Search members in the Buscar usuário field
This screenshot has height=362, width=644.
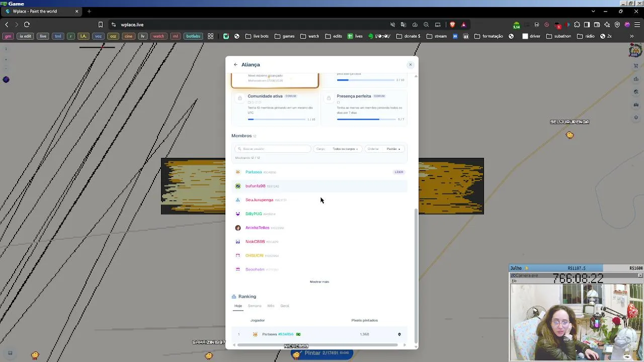[273, 149]
